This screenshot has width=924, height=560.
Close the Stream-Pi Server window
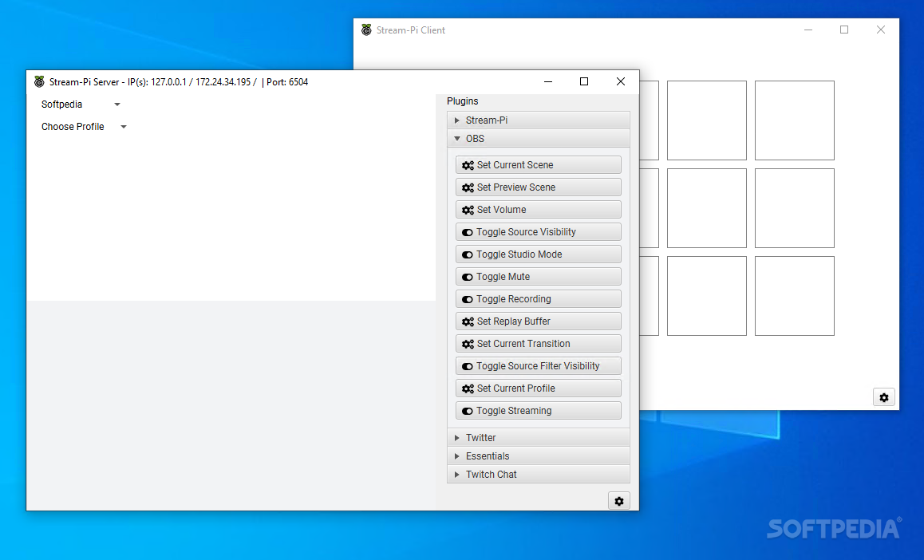click(621, 81)
